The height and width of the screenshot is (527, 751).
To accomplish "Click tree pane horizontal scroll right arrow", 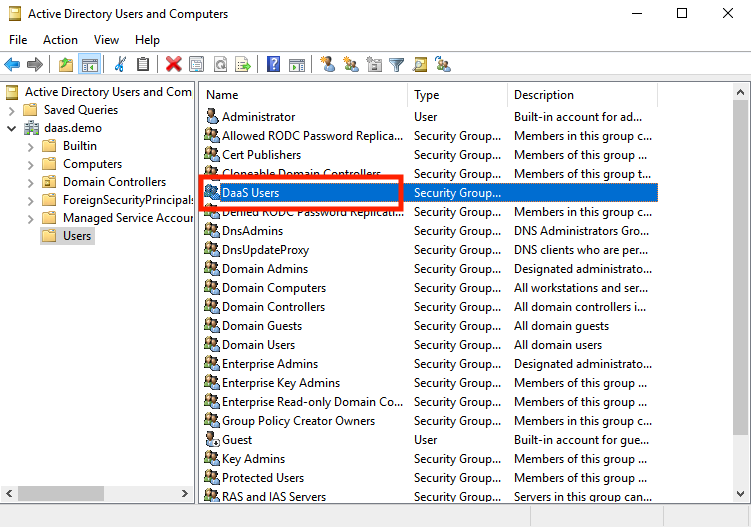I will (x=184, y=493).
